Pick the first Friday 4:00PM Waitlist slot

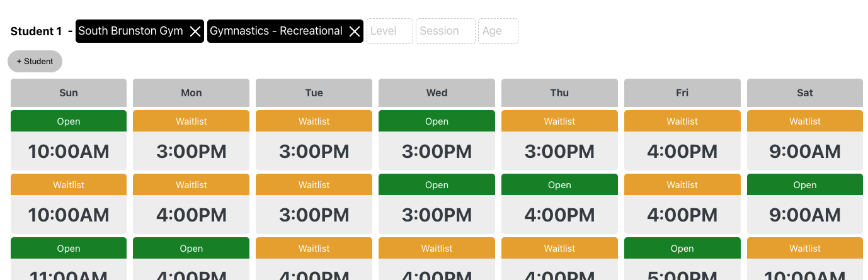682,140
